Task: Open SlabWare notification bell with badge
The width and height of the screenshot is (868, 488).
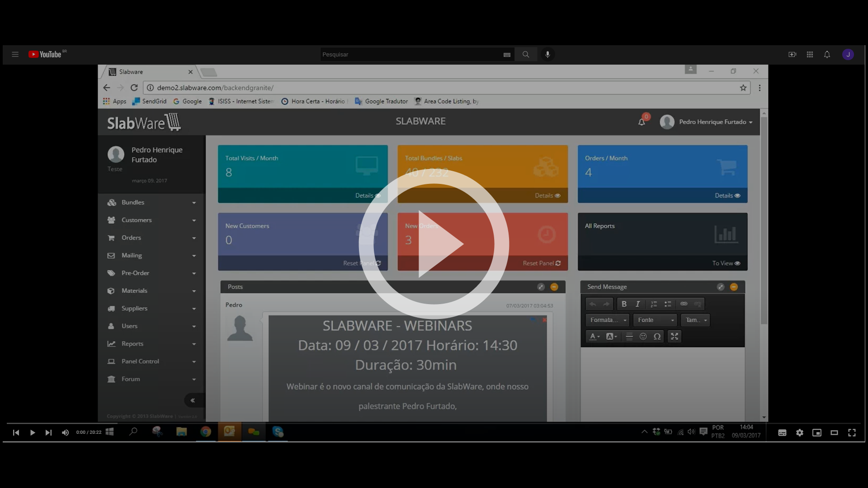Action: (x=642, y=121)
